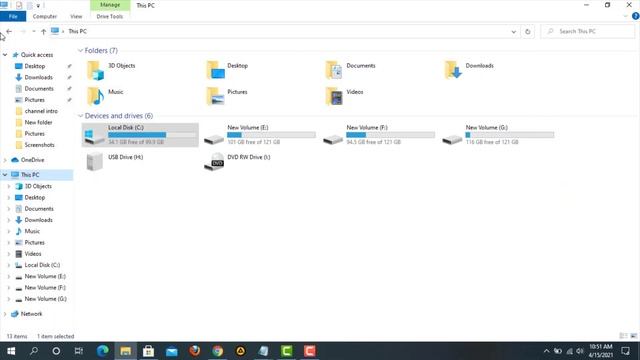This screenshot has height=360, width=640.
Task: Open the Pictures folder in Folders section
Action: 215,96
